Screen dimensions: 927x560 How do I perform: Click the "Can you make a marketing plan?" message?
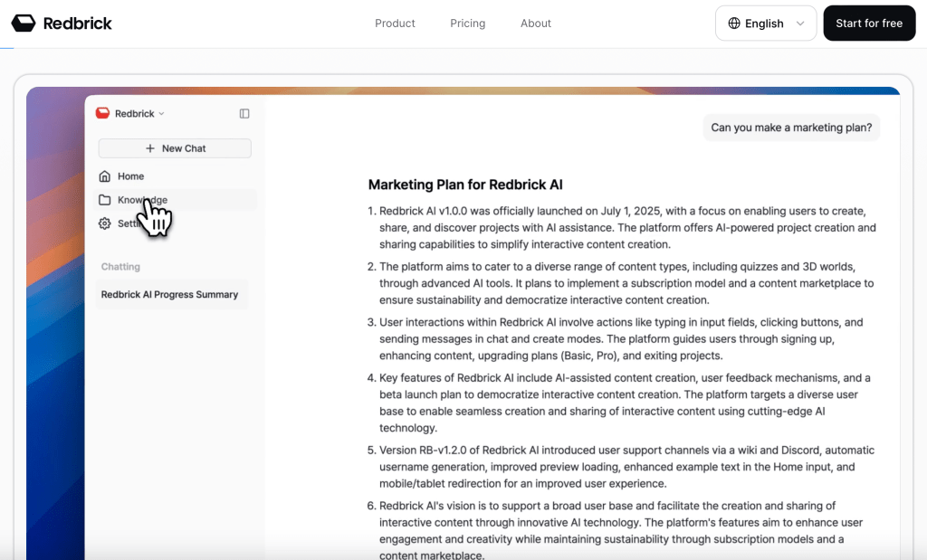click(791, 128)
